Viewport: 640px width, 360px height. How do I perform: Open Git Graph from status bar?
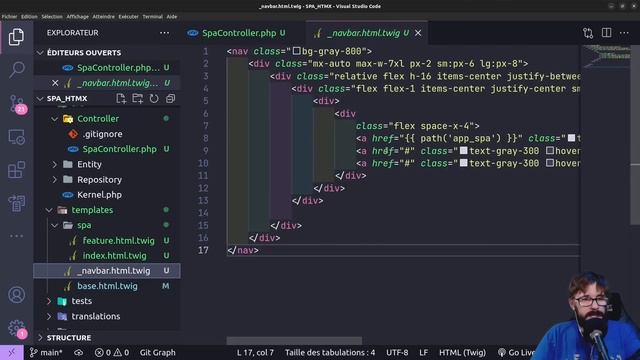(158, 352)
